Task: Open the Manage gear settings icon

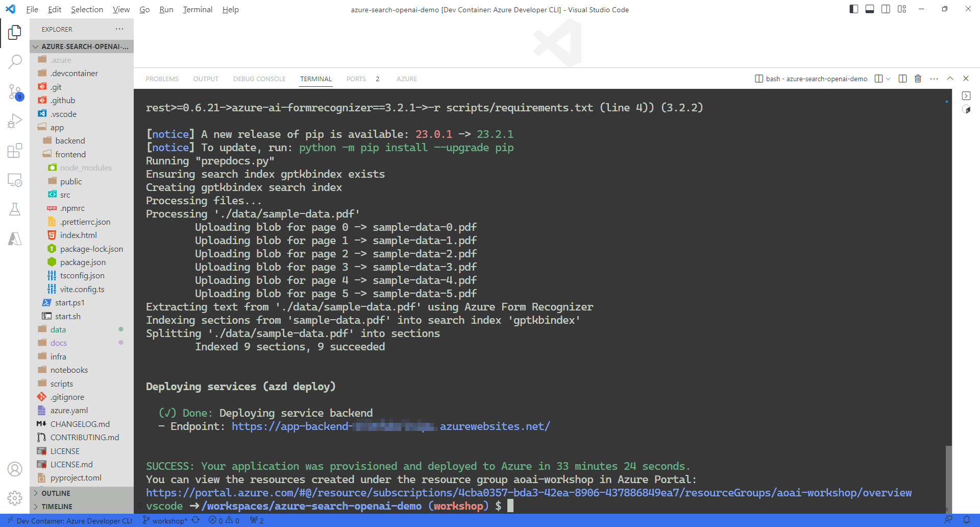Action: pos(15,498)
